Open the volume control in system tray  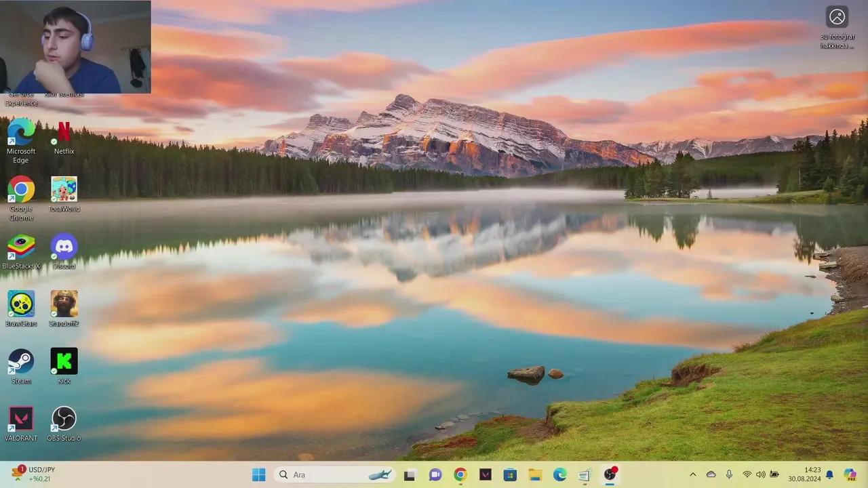760,474
